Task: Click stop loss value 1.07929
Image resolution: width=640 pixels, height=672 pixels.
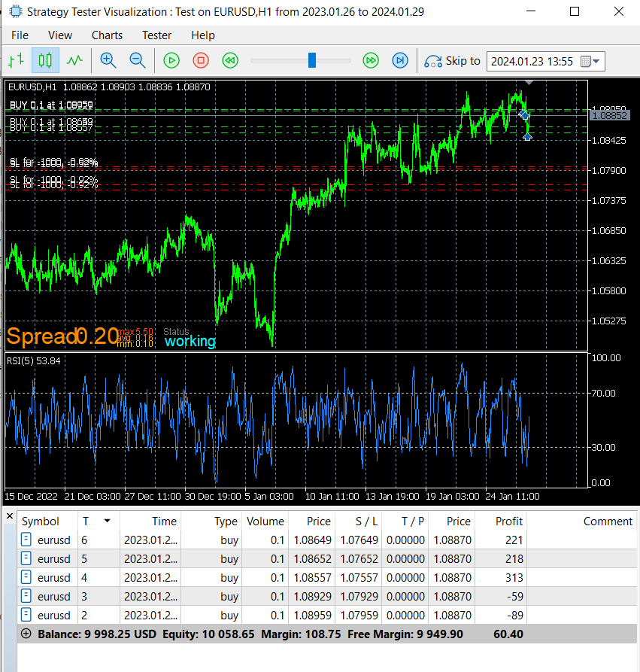Action: [x=359, y=597]
